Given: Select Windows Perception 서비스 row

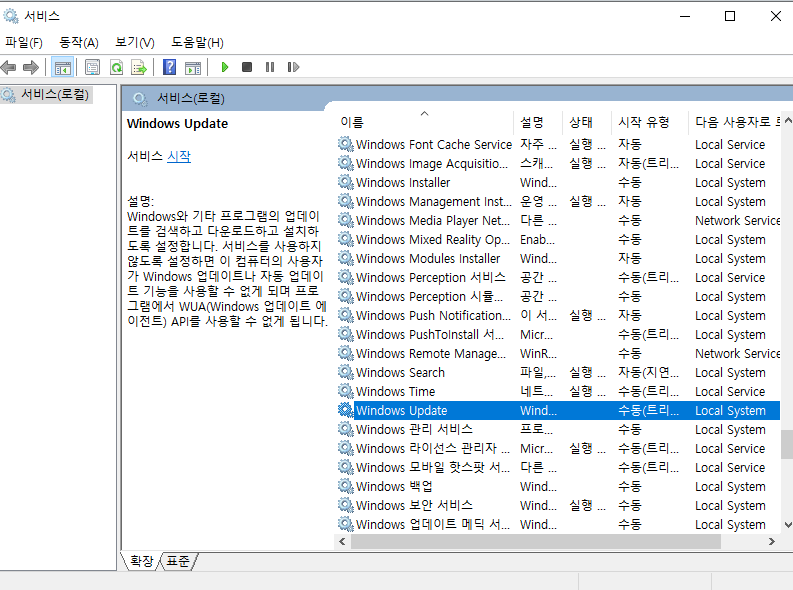Looking at the screenshot, I should 558,278.
